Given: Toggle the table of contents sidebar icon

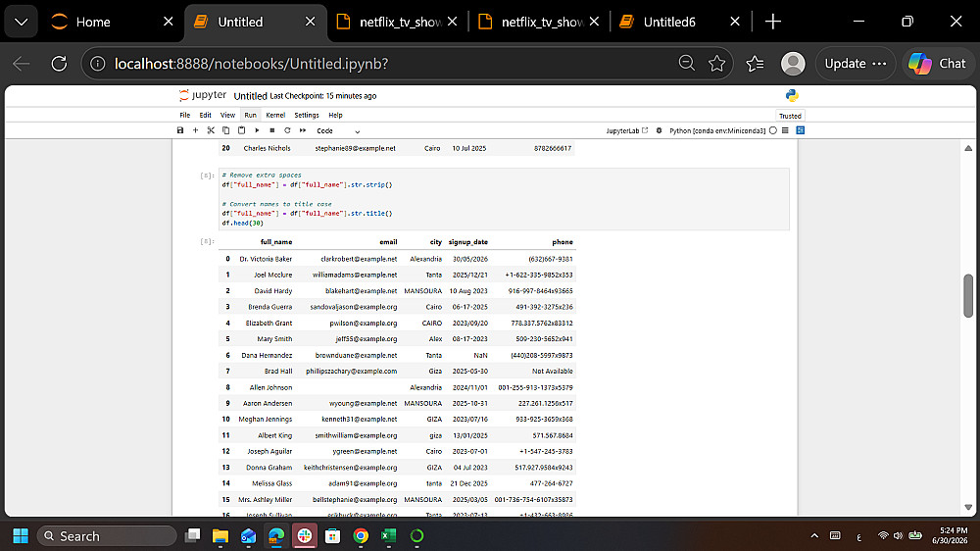Looking at the screenshot, I should [x=785, y=130].
